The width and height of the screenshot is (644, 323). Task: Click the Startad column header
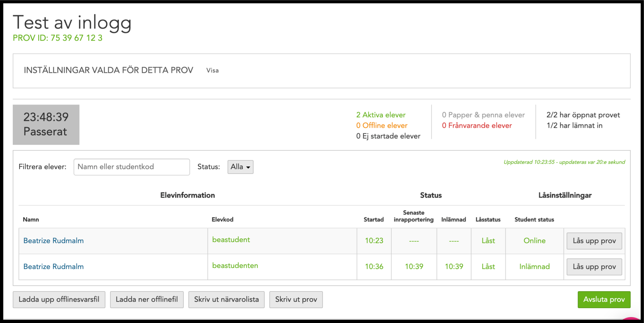(374, 219)
